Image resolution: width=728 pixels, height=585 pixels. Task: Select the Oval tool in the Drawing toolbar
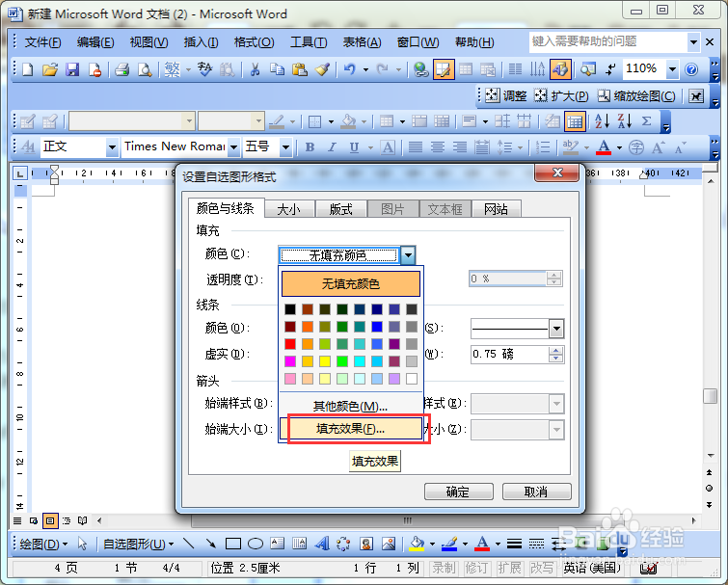pyautogui.click(x=256, y=544)
